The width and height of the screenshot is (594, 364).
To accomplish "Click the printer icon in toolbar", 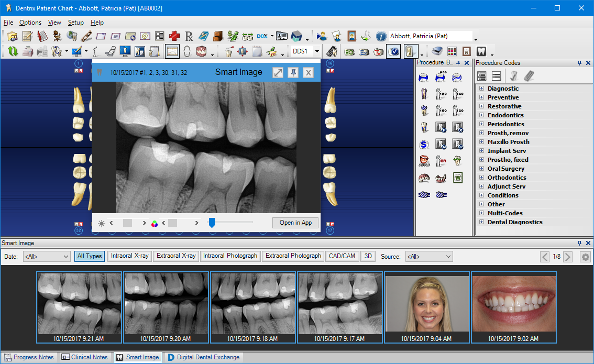I will [27, 51].
